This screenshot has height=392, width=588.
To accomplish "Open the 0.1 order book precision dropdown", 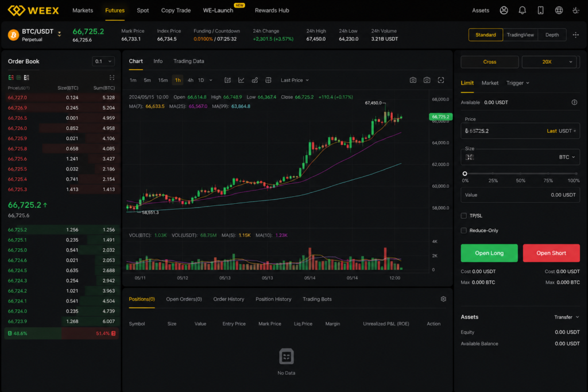I will click(x=103, y=61).
